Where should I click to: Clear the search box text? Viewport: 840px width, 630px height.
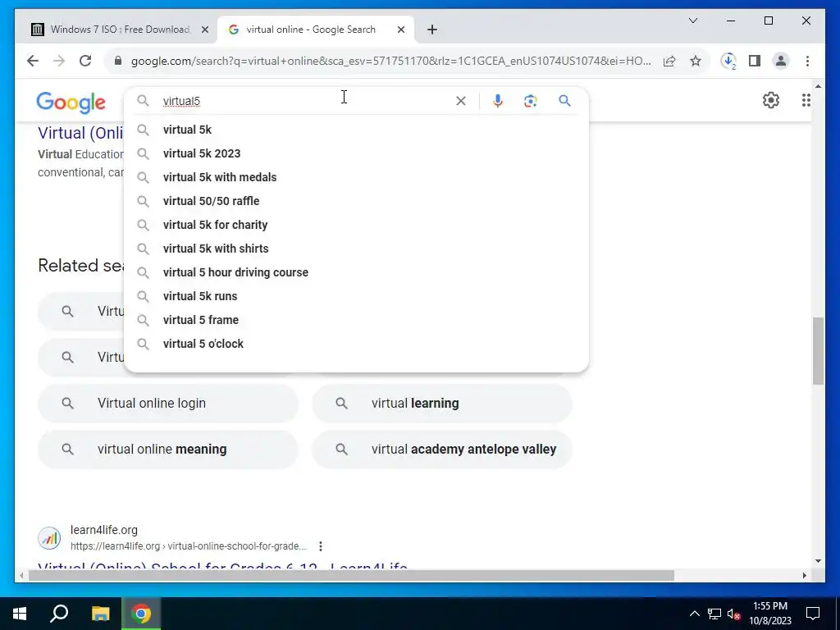[461, 101]
